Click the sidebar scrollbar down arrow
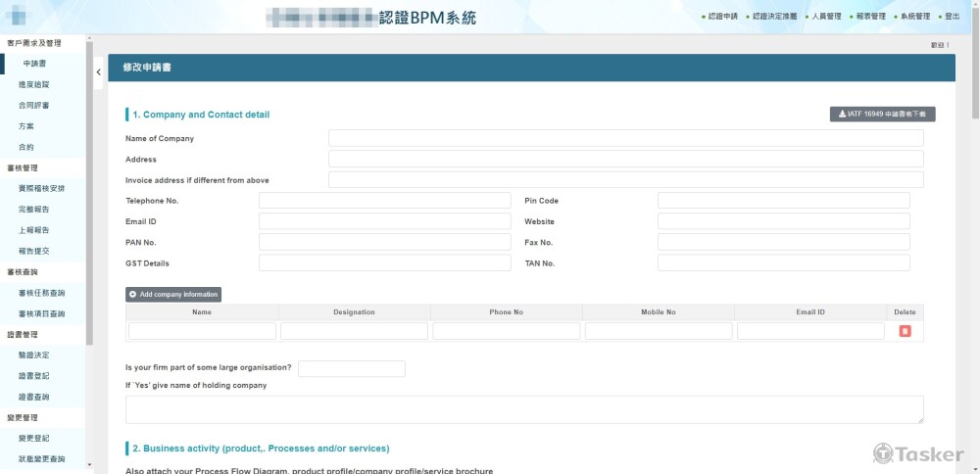The image size is (980, 474). click(x=89, y=466)
